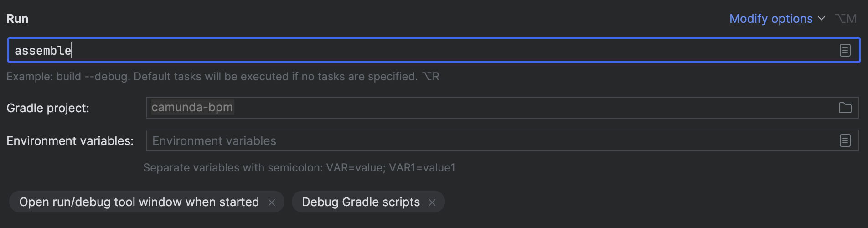Focus the Run tasks input containing assemble
Image resolution: width=868 pixels, height=228 pixels.
click(x=434, y=50)
